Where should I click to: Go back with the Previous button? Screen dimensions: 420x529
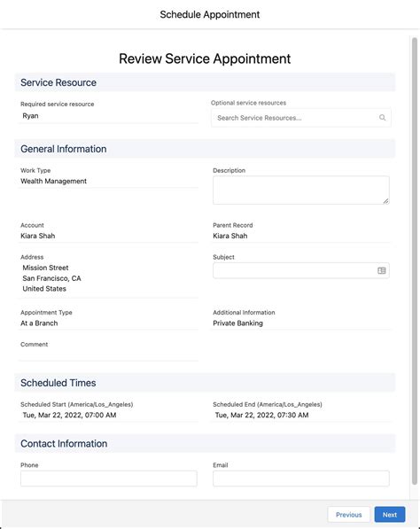click(349, 515)
